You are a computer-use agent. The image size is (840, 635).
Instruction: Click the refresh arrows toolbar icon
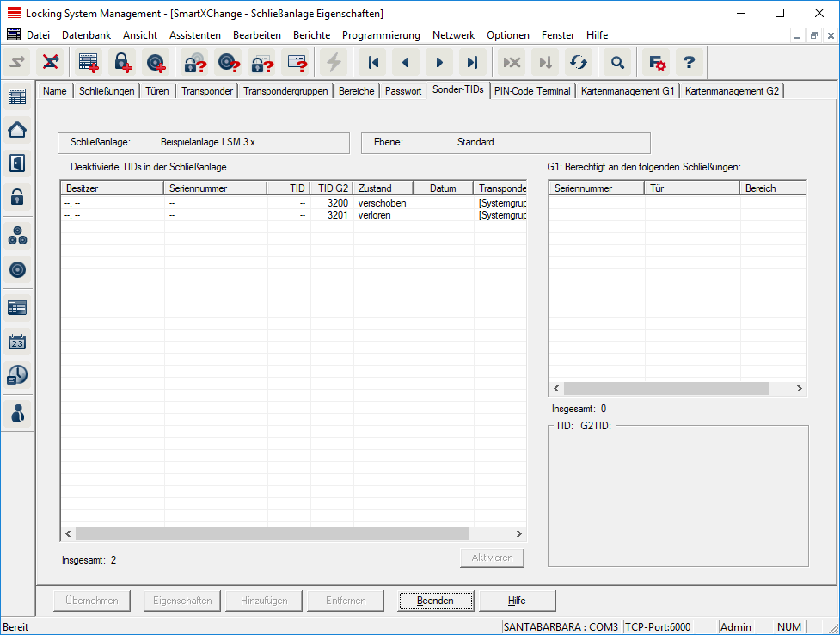click(x=578, y=62)
